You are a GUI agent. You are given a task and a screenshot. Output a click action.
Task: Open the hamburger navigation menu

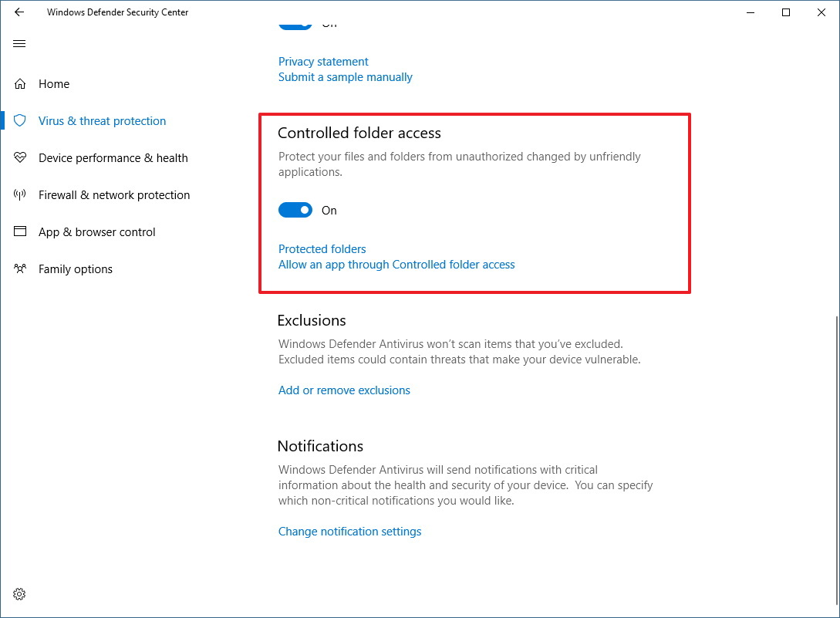click(19, 43)
